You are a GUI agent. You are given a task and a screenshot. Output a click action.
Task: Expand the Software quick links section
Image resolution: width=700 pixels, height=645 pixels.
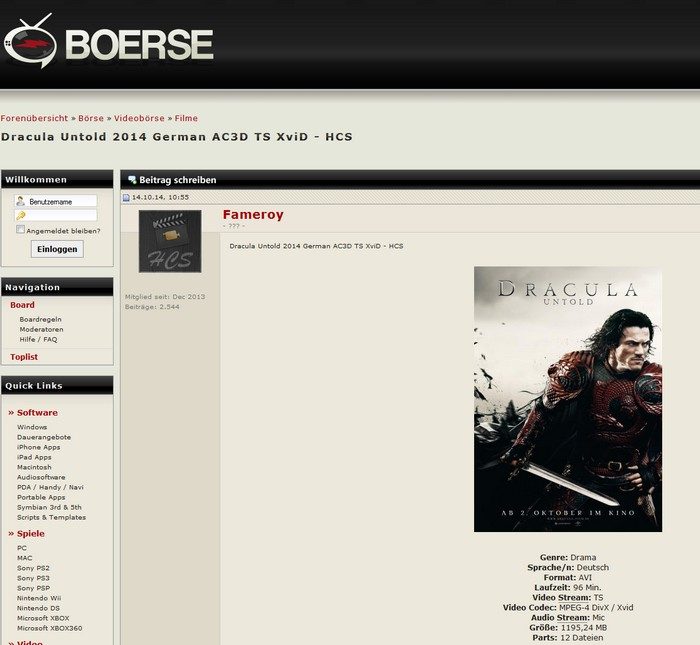point(37,412)
